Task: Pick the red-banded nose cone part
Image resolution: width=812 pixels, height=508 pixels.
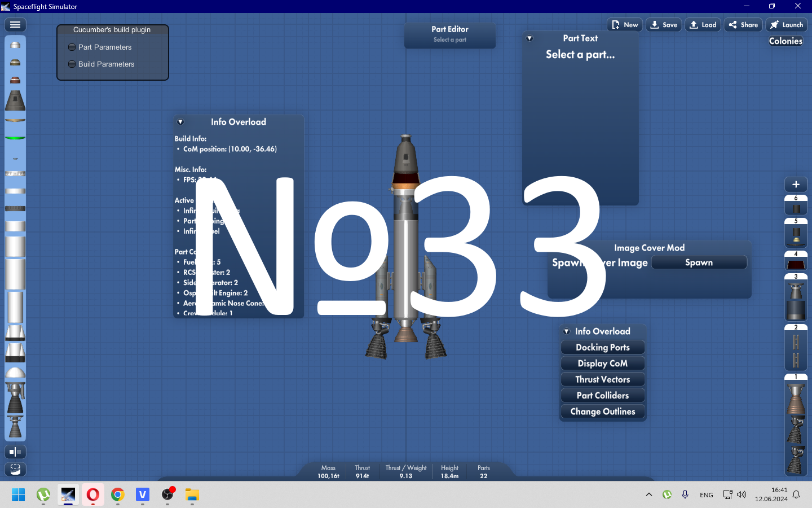Action: click(15, 80)
